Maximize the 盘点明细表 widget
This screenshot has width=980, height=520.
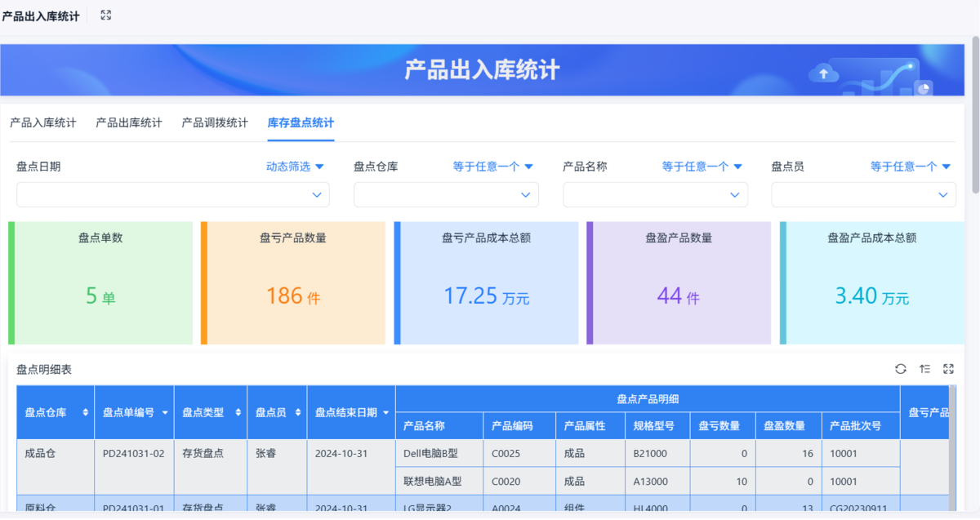(x=948, y=369)
